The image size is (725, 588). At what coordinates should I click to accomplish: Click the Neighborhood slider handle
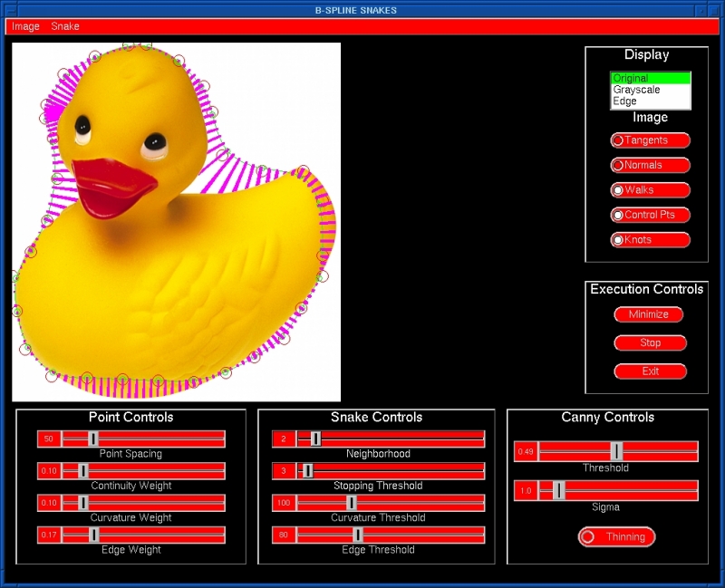(315, 439)
